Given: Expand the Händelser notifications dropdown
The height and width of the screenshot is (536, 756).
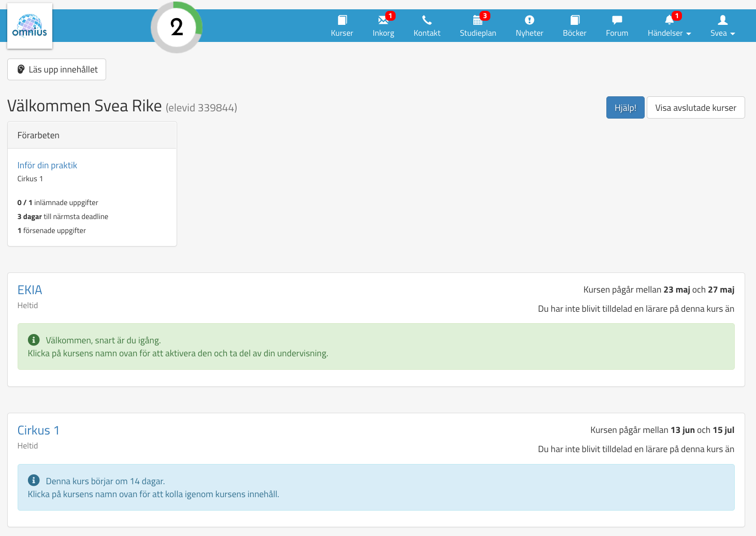Looking at the screenshot, I should coord(669,26).
